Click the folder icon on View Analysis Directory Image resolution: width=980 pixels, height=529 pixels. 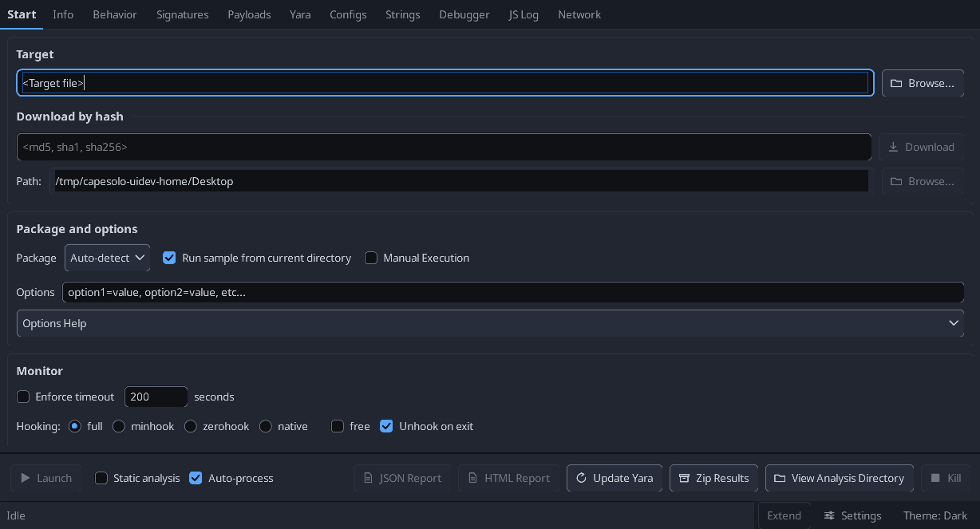780,478
